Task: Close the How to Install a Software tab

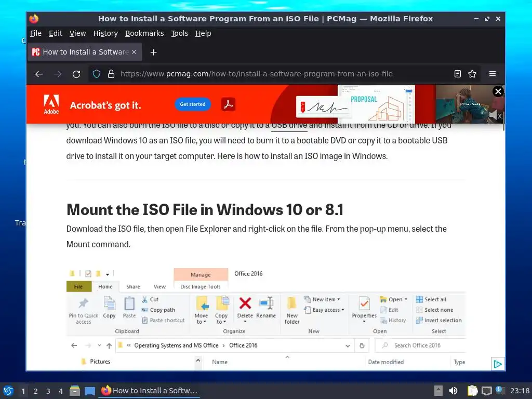Action: tap(134, 52)
